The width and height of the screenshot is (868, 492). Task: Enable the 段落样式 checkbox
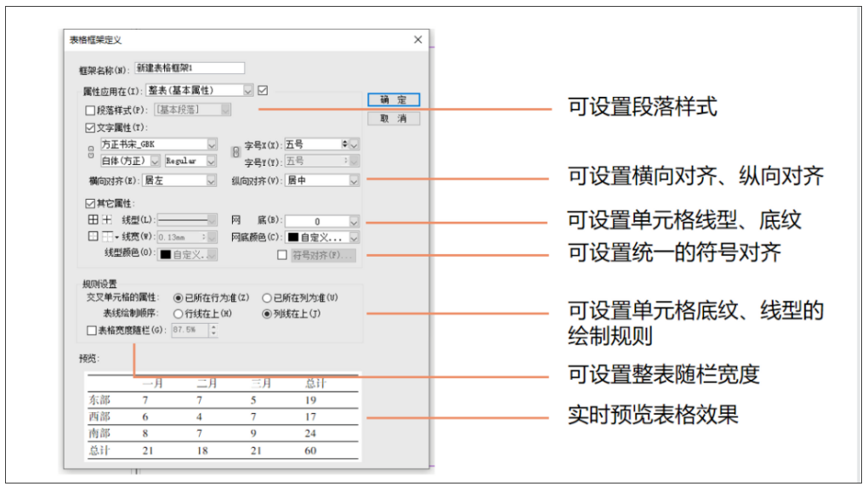[x=91, y=110]
